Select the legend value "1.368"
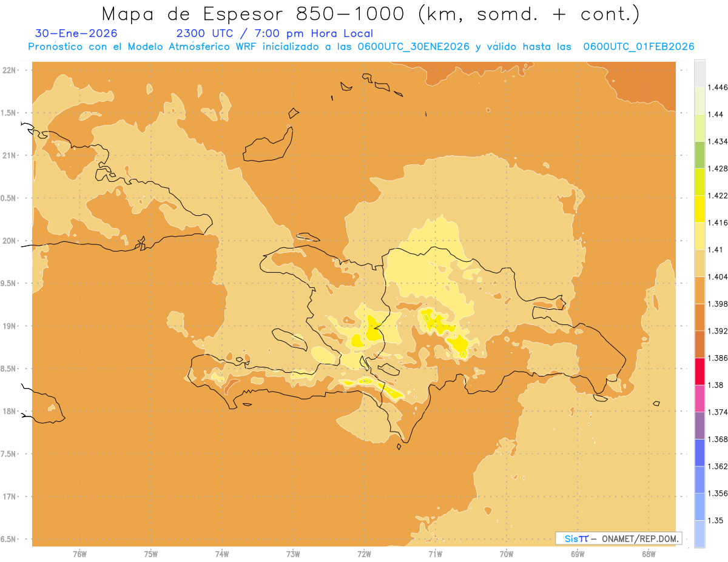 (x=718, y=439)
